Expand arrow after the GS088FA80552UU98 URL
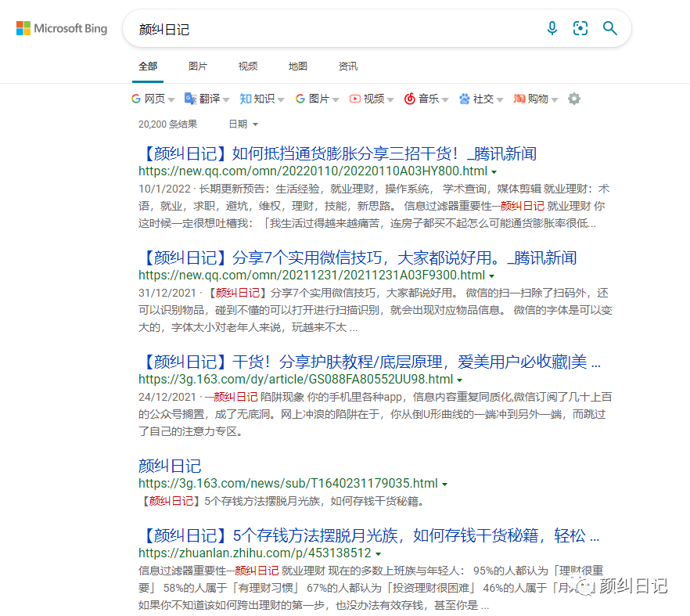690x616 pixels. [x=460, y=380]
